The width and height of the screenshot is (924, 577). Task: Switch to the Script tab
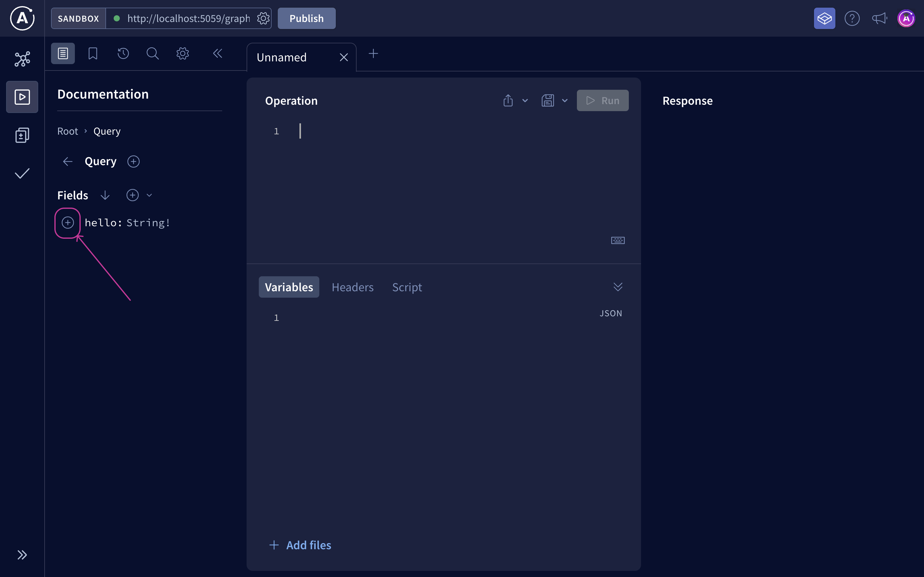pos(407,287)
